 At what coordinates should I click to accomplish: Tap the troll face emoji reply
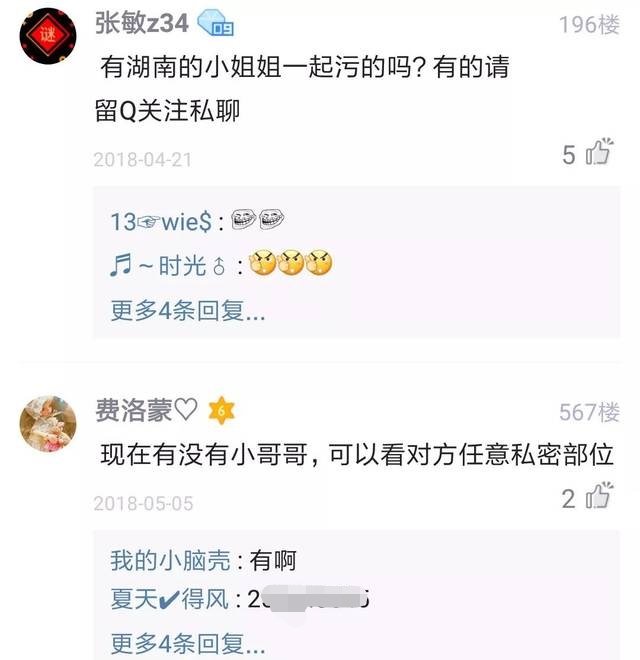click(x=258, y=219)
